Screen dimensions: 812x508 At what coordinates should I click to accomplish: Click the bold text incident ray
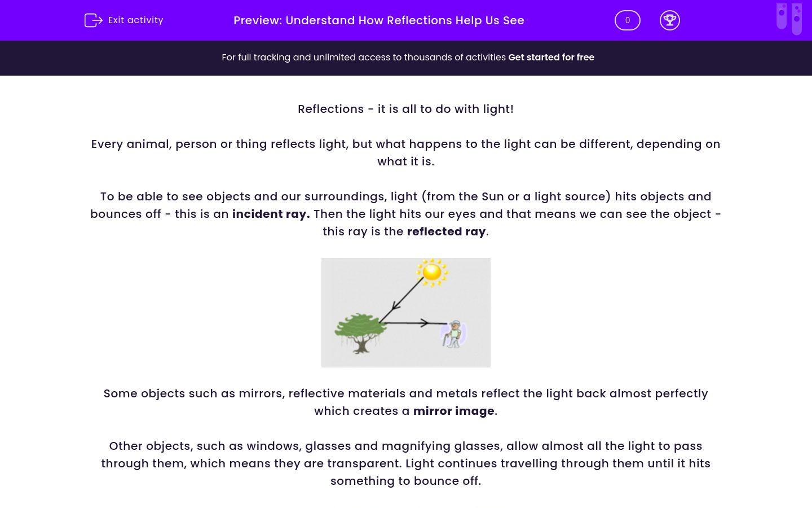tap(270, 214)
